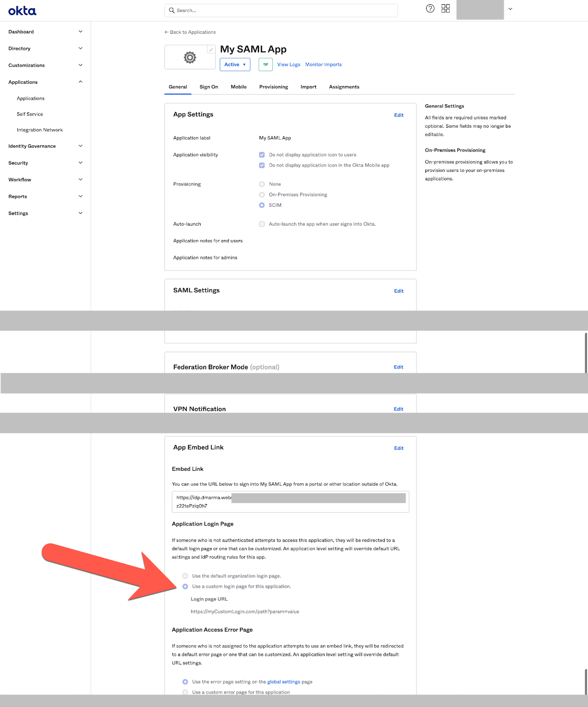Open the help question mark icon
588x707 pixels.
(x=430, y=8)
